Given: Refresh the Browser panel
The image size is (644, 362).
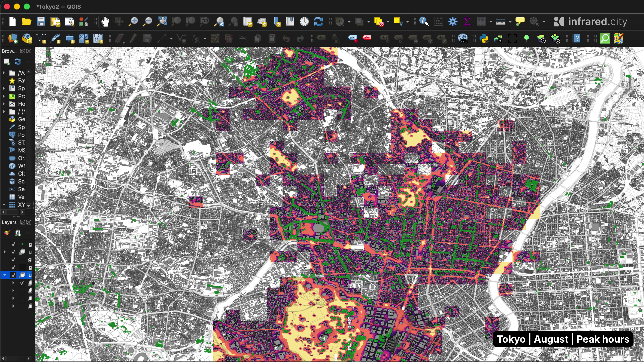Looking at the screenshot, I should 17,62.
